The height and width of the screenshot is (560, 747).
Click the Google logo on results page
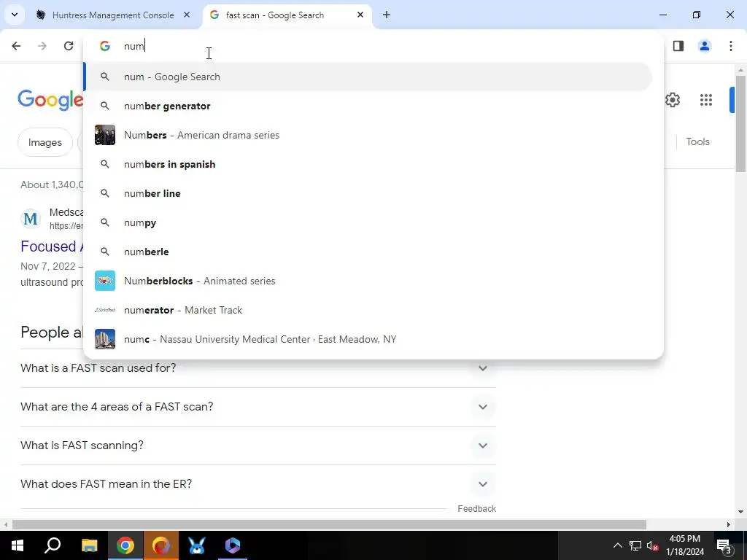[x=50, y=100]
